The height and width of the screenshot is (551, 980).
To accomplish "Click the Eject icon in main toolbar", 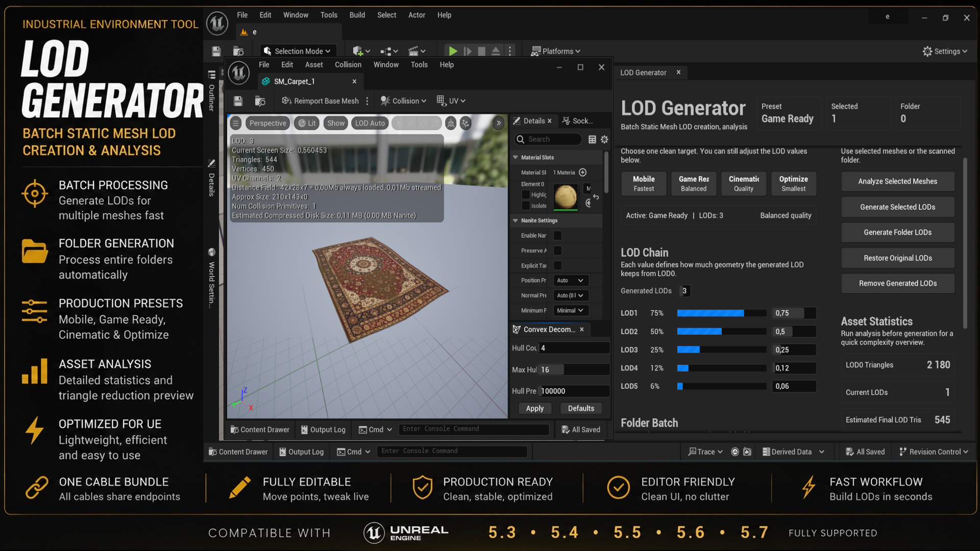I will (x=496, y=51).
